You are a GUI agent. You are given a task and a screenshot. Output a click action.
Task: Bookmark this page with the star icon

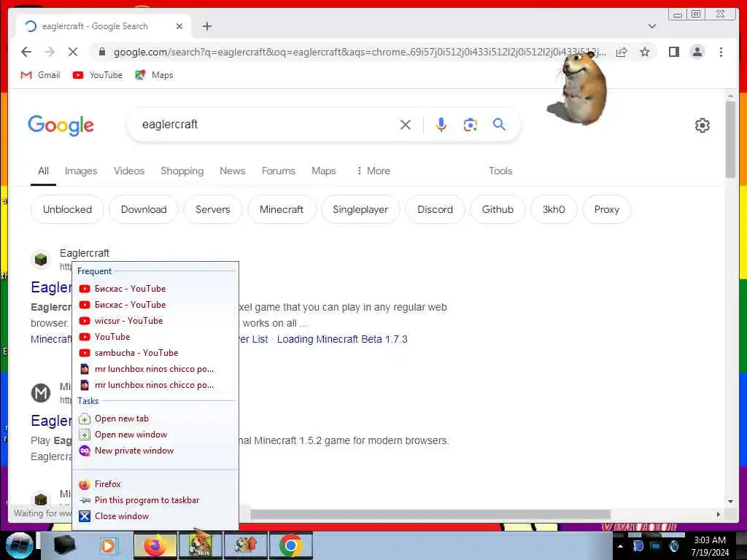click(x=645, y=52)
